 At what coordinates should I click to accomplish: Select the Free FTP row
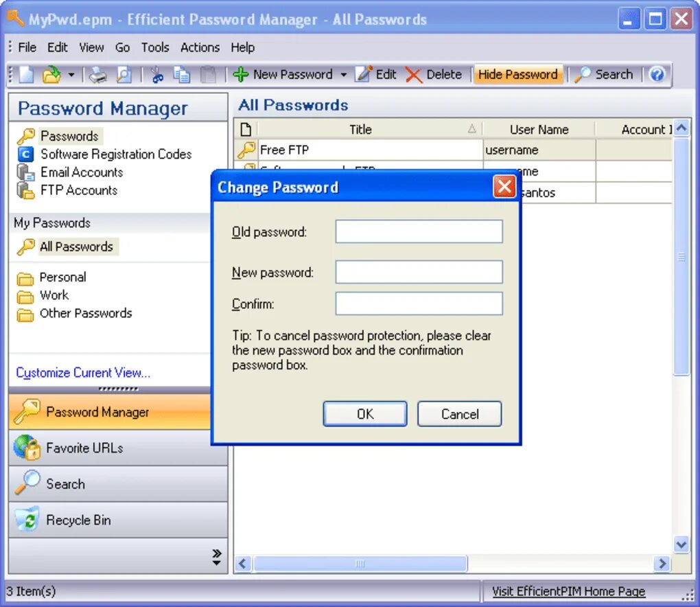coord(453,150)
